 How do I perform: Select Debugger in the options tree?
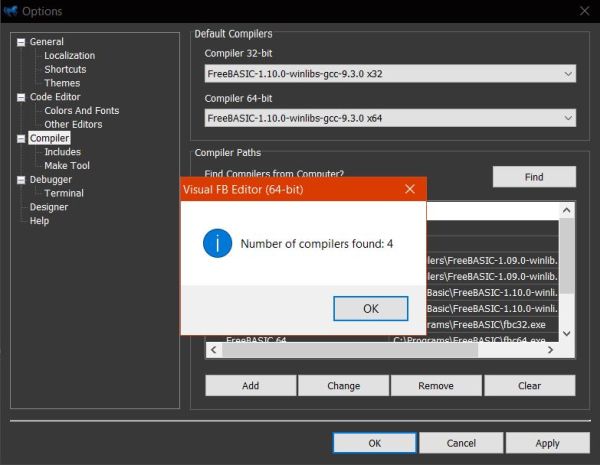pyautogui.click(x=51, y=179)
